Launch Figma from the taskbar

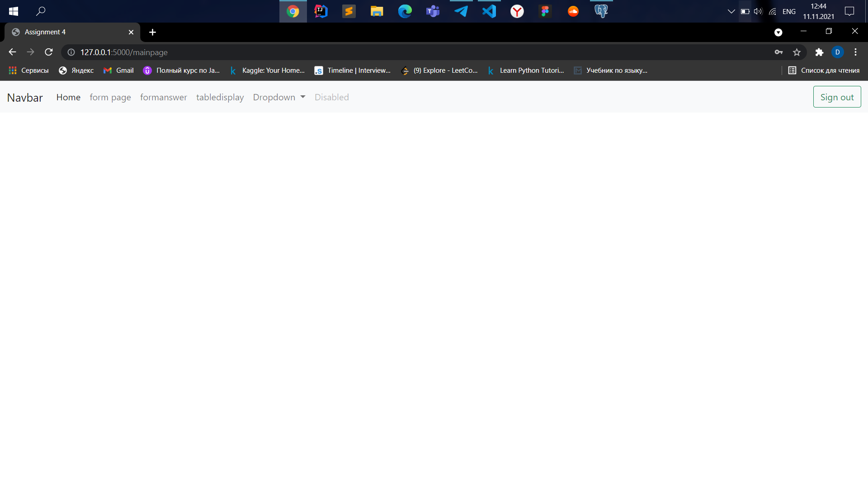pos(545,11)
